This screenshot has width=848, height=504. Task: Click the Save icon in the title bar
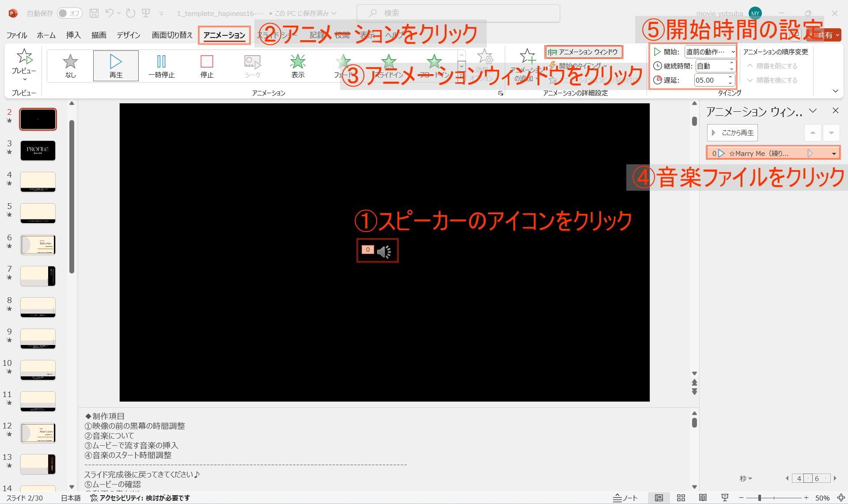[94, 13]
